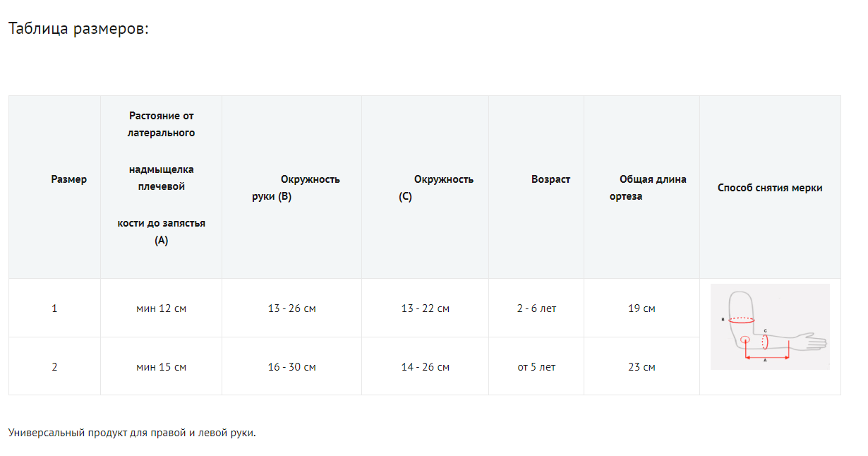
Task: Click the "Общая длина ортеза" column header
Action: point(648,188)
